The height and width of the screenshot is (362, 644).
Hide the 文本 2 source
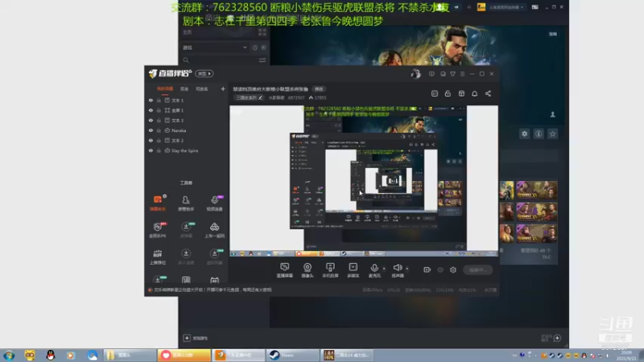coord(151,140)
